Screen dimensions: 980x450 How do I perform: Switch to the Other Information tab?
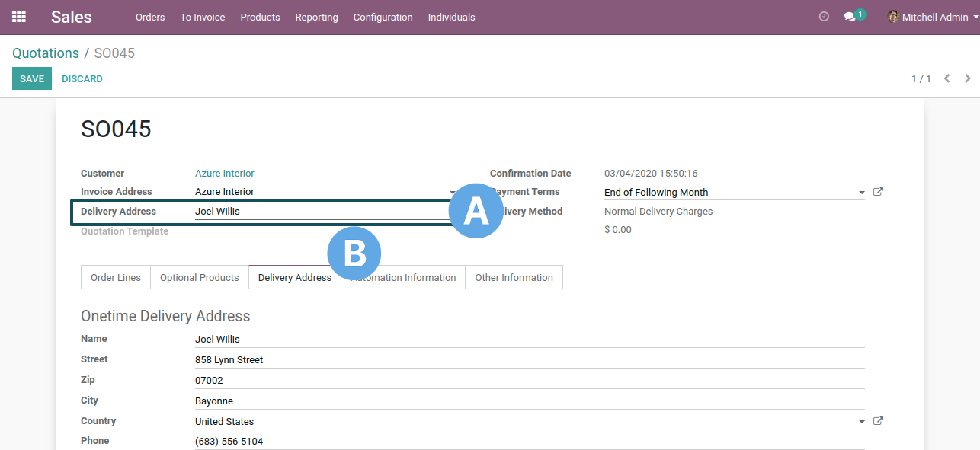[514, 278]
